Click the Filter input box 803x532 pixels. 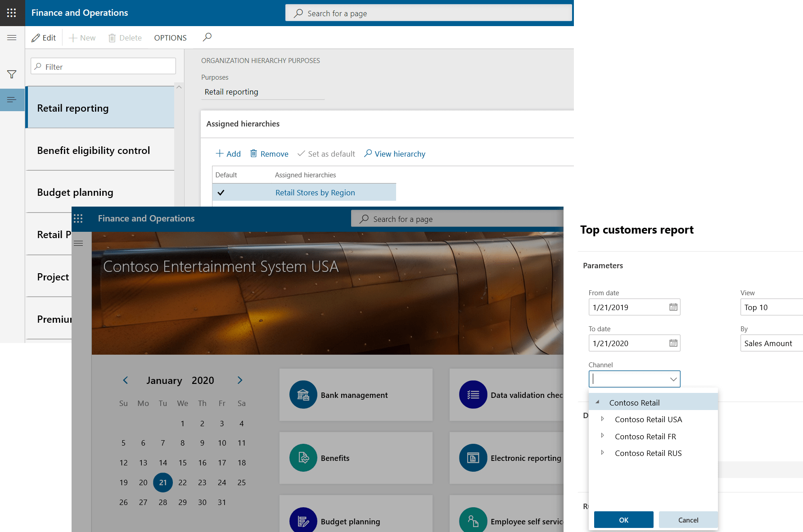pos(108,67)
